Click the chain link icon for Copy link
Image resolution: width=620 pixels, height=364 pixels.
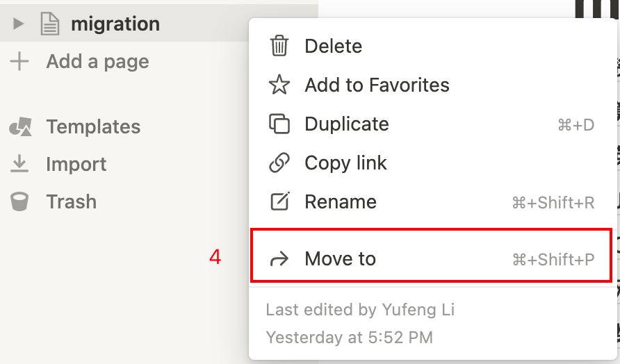[x=279, y=163]
